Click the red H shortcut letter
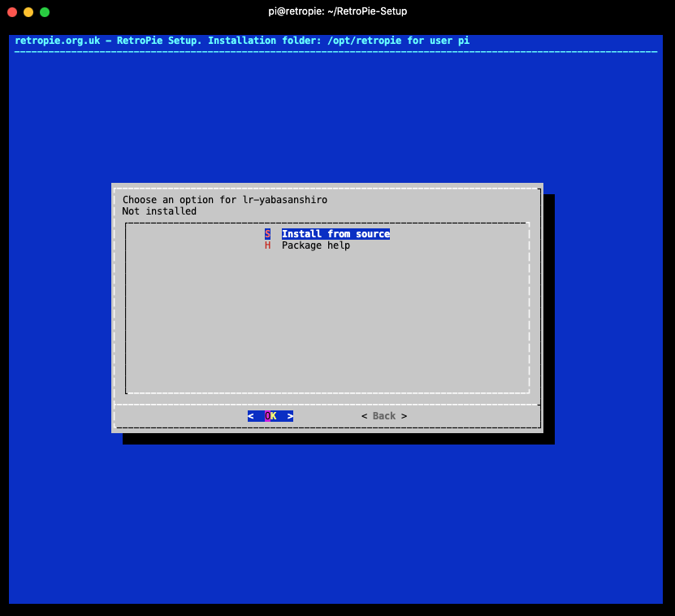675x616 pixels. [267, 245]
